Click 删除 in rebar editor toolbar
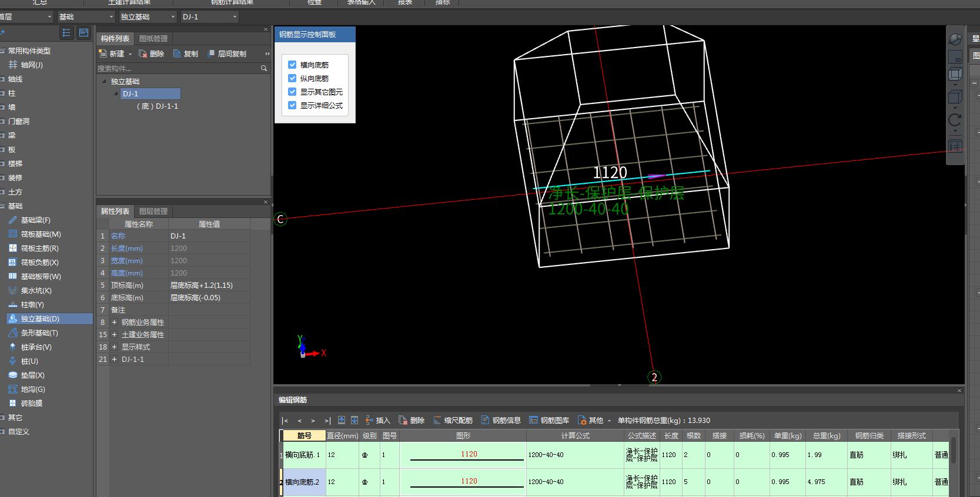The width and height of the screenshot is (980, 497). (412, 421)
